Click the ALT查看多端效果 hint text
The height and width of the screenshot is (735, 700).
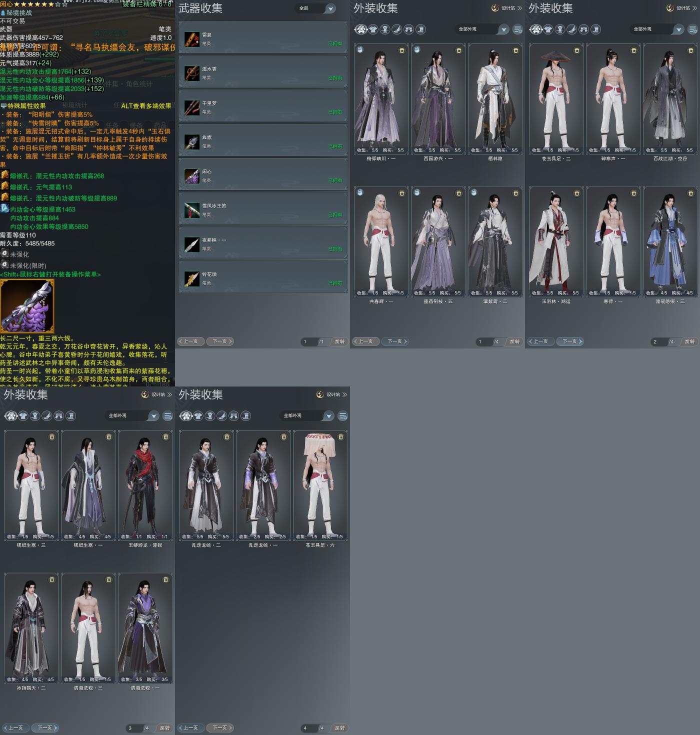pos(146,106)
